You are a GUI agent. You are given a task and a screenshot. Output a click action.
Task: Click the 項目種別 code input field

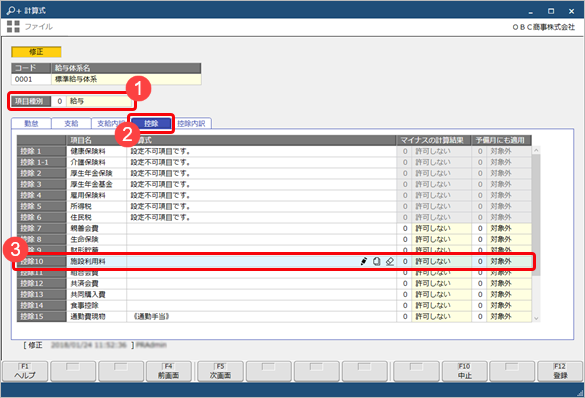59,101
